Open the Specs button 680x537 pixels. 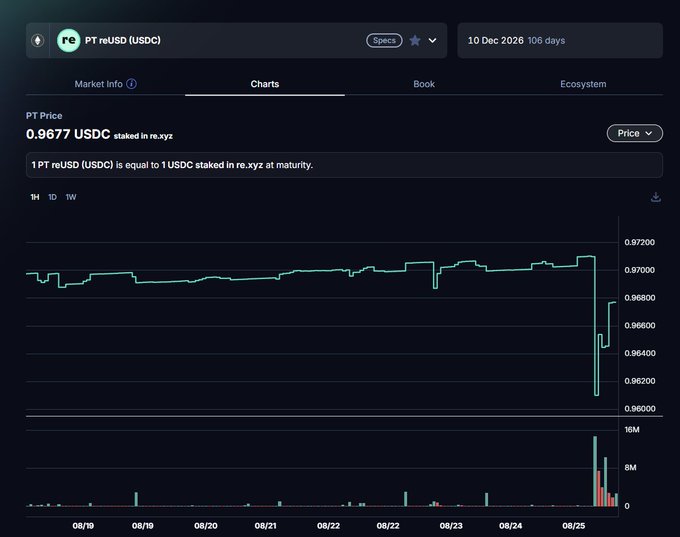click(384, 40)
